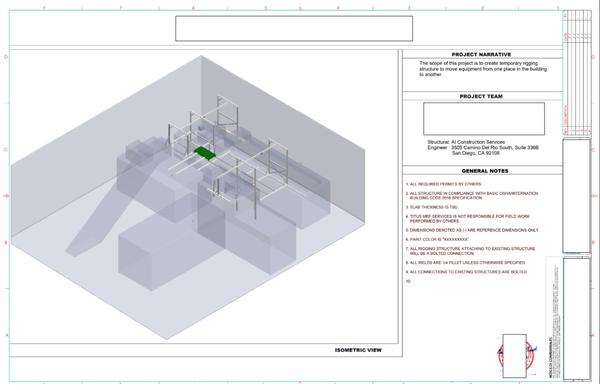Select note 6 'PAINT COLOR IS' text
This screenshot has height=390, width=600.
tap(437, 239)
